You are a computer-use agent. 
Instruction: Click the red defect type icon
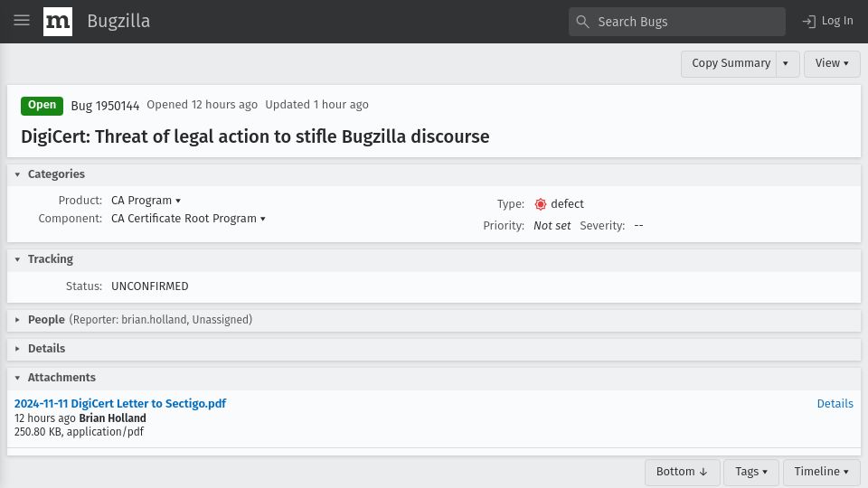pyautogui.click(x=541, y=204)
